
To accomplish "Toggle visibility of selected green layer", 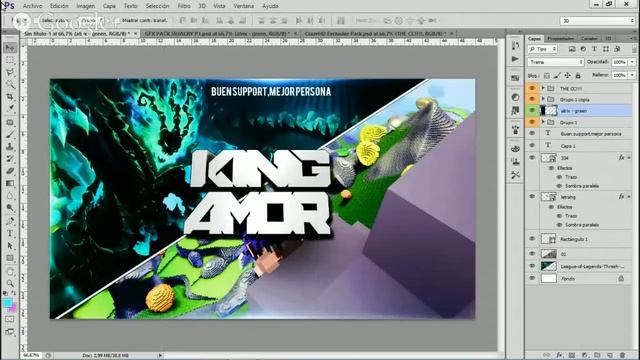I will point(532,110).
